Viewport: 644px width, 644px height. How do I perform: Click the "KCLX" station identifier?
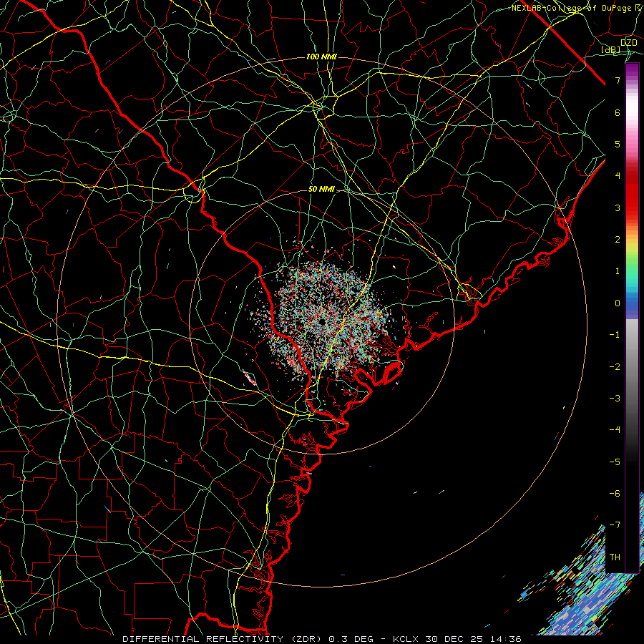click(x=406, y=639)
